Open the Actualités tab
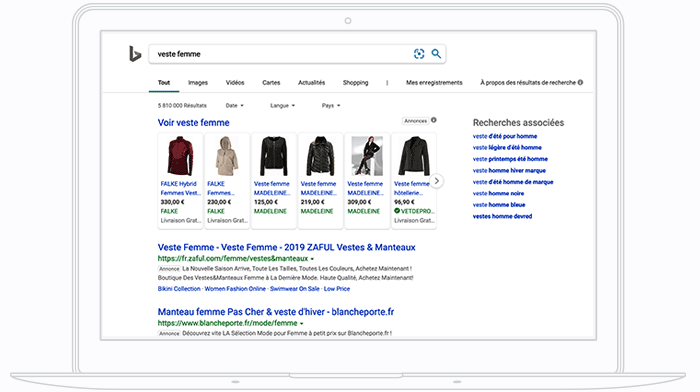Viewport: 700px width, 392px height. [x=312, y=83]
